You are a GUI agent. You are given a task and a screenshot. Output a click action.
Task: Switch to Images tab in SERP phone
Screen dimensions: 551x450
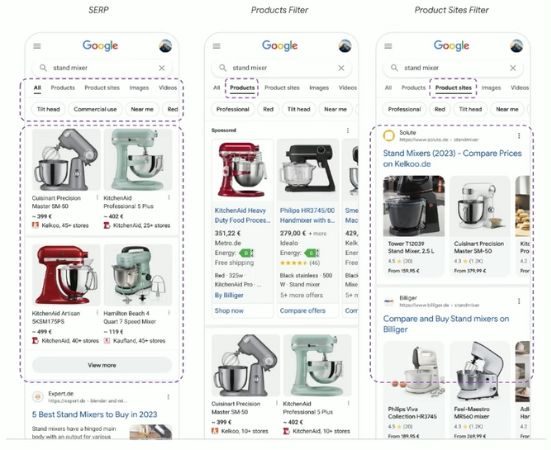[x=139, y=88]
